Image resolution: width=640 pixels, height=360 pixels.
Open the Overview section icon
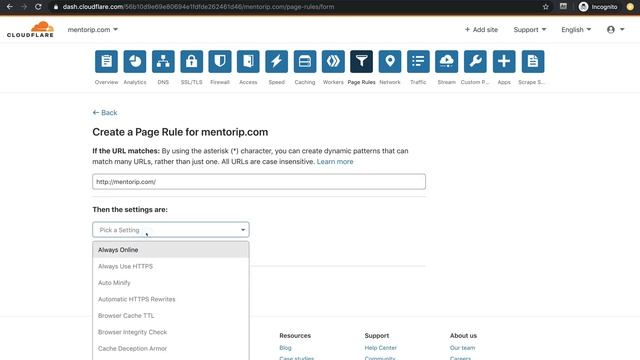point(106,62)
